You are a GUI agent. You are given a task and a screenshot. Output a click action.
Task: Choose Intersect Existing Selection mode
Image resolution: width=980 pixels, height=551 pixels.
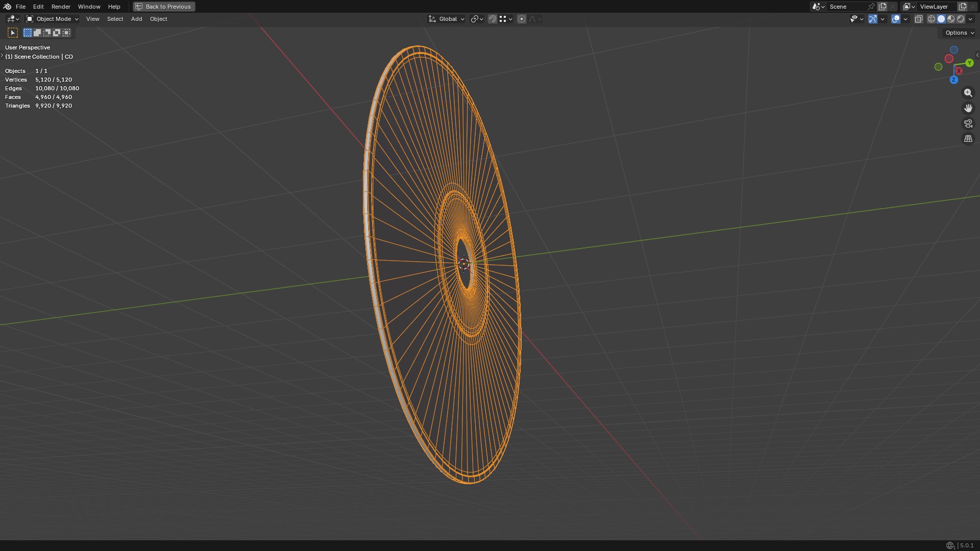(x=66, y=33)
